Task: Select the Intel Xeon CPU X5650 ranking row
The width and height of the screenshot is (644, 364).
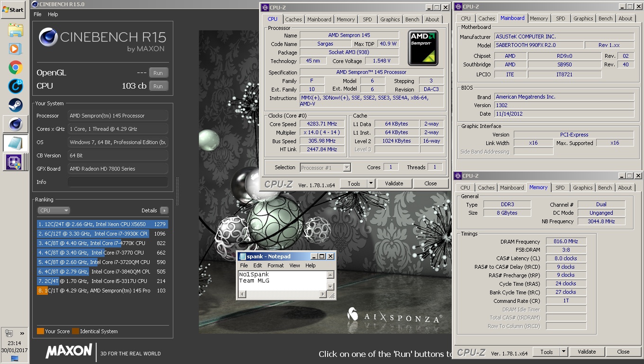Action: point(102,224)
